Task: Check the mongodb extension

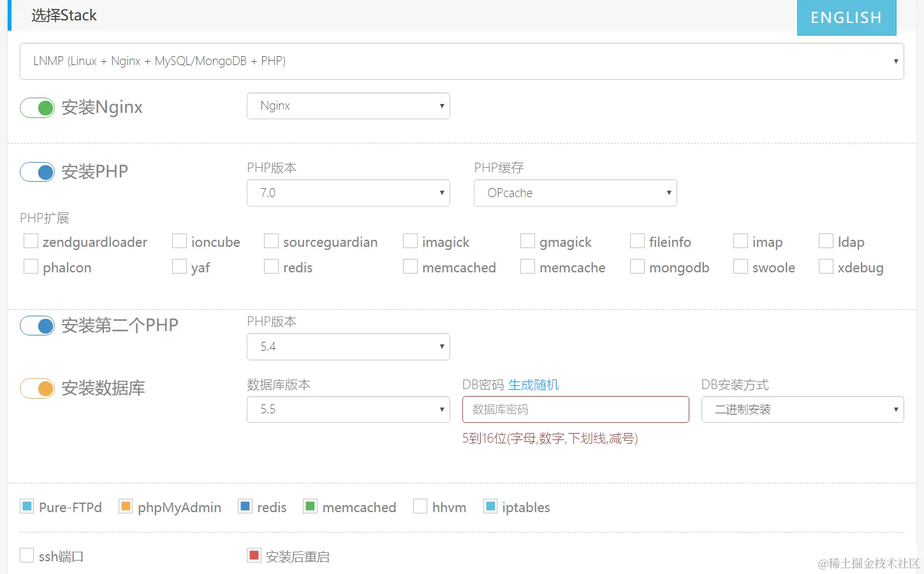Action: (x=637, y=266)
